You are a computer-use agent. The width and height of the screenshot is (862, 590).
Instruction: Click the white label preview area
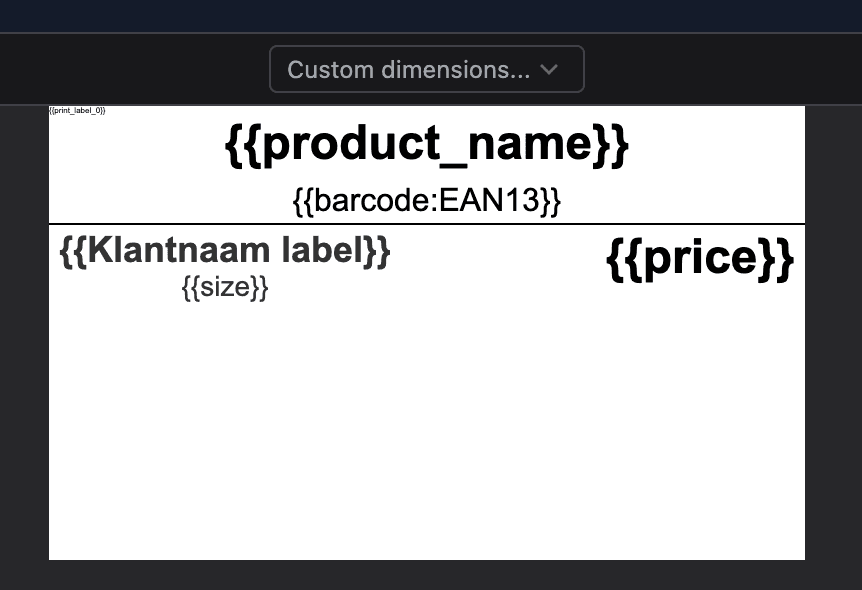tap(426, 400)
